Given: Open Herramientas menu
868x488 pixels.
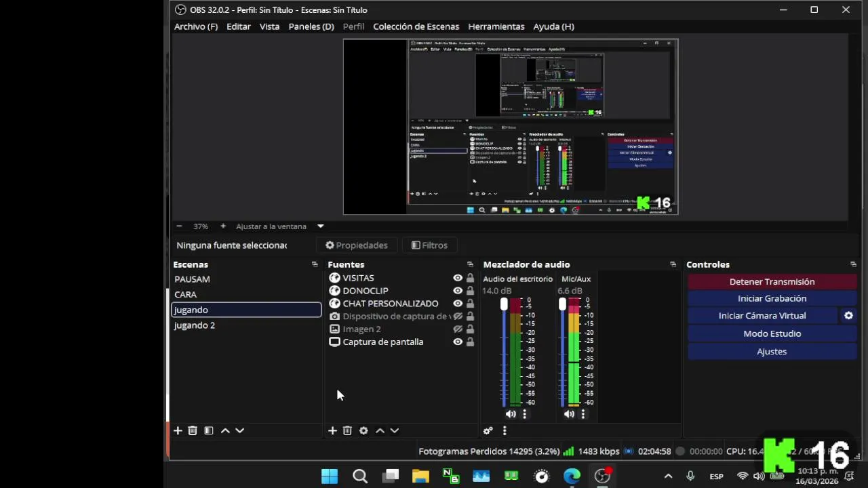Looking at the screenshot, I should click(x=496, y=26).
